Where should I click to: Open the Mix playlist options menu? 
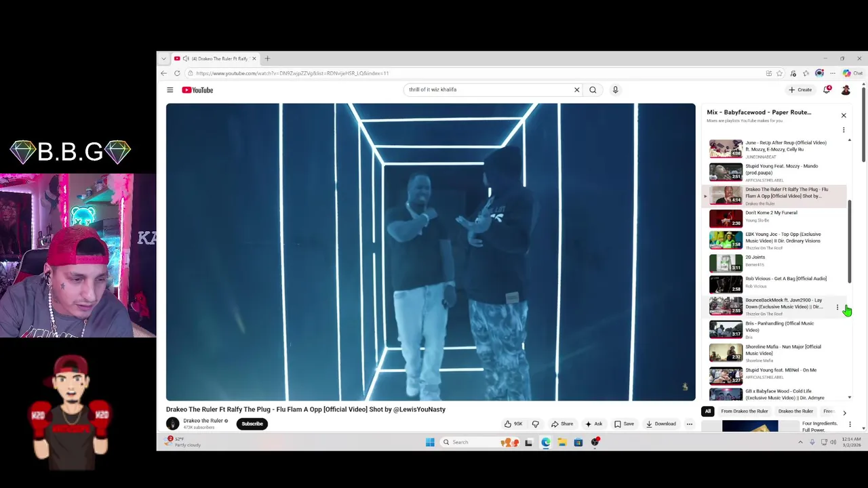pos(844,129)
